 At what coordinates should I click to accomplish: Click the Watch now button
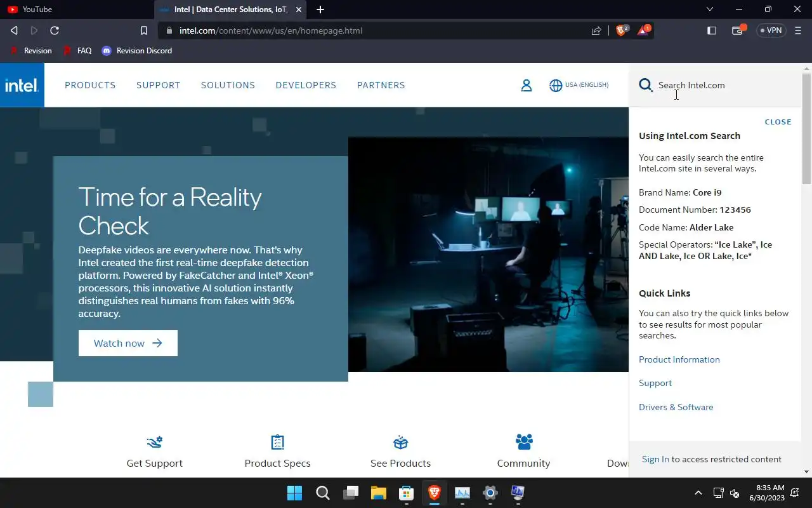(x=128, y=344)
